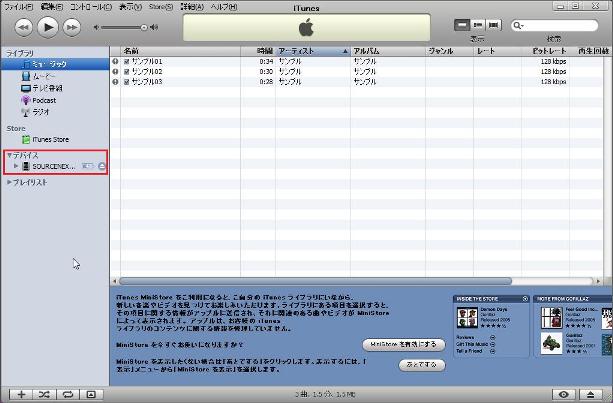Click the MiniStore Later (あとでする) button
The image size is (613, 403).
click(x=422, y=365)
